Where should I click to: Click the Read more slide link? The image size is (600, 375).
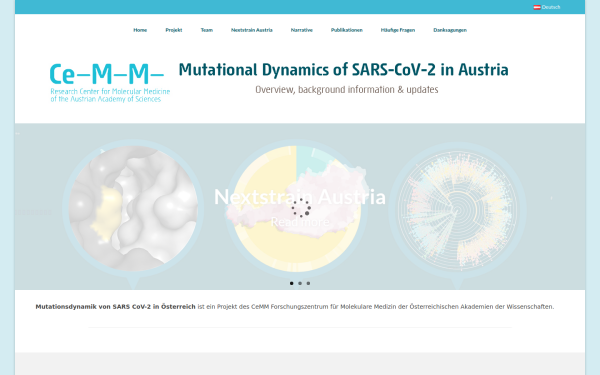pyautogui.click(x=300, y=222)
